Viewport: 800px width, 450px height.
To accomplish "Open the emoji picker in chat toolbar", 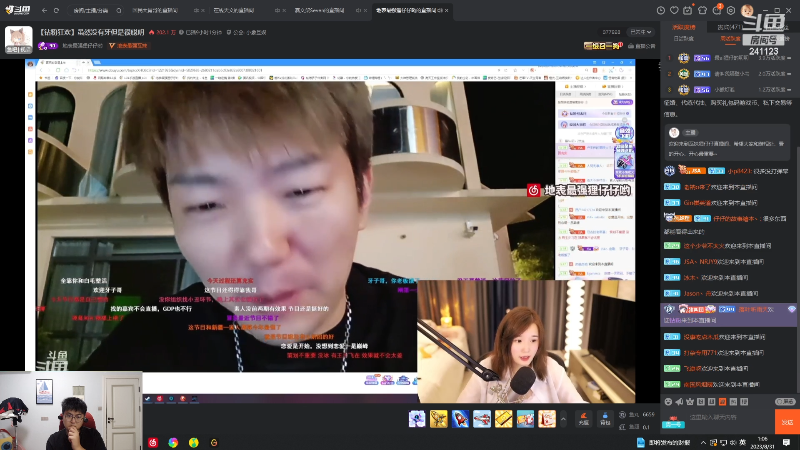I will (668, 402).
